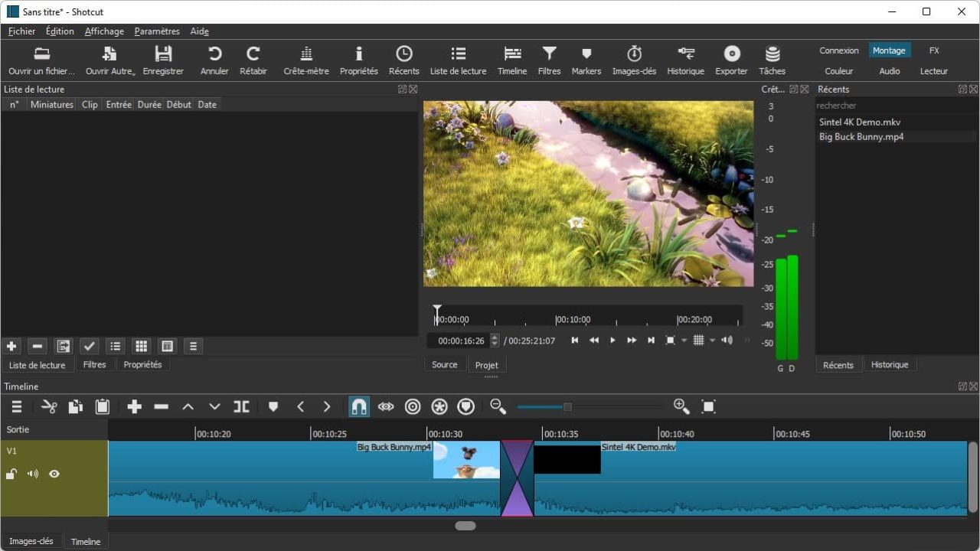Skip to the start of the video

point(574,341)
